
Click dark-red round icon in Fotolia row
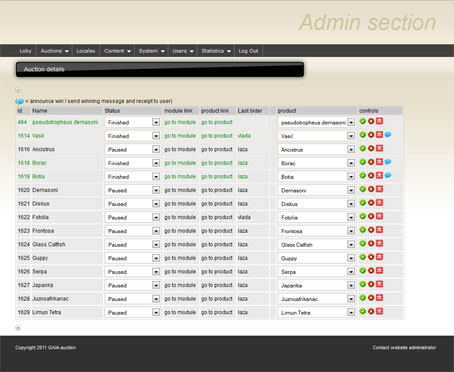[371, 216]
